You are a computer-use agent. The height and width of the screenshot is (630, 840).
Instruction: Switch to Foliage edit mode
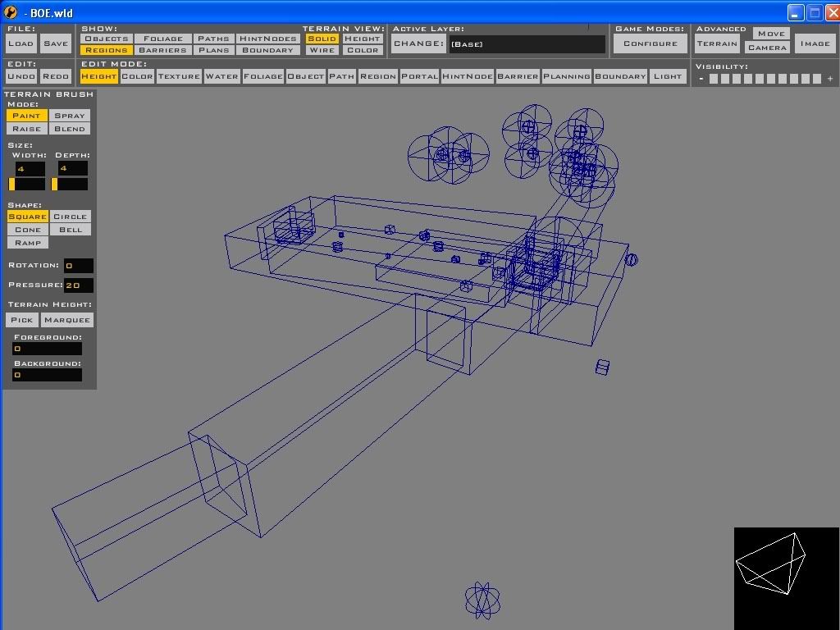[263, 76]
